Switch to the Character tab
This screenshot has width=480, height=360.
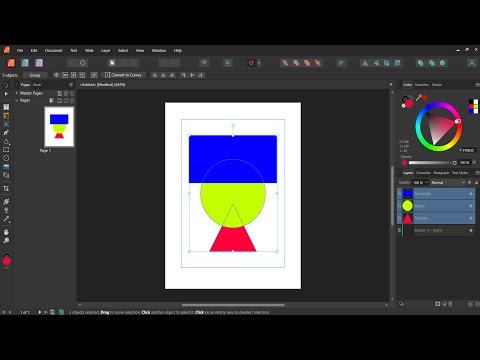pos(423,173)
